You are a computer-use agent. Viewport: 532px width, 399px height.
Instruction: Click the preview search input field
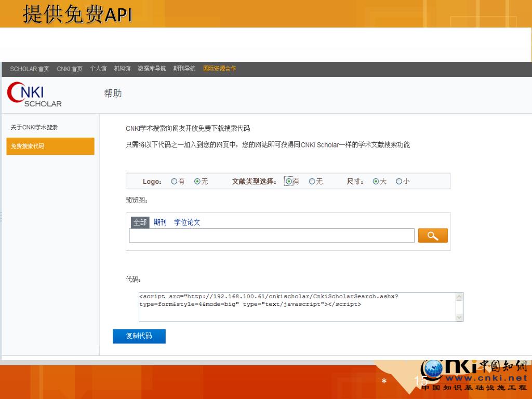271,235
